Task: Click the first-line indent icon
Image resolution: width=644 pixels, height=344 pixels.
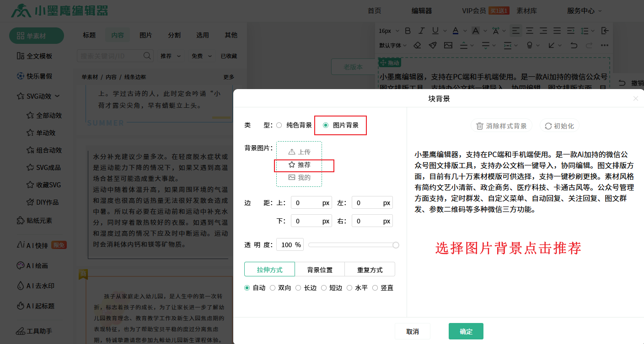Action: [571, 31]
